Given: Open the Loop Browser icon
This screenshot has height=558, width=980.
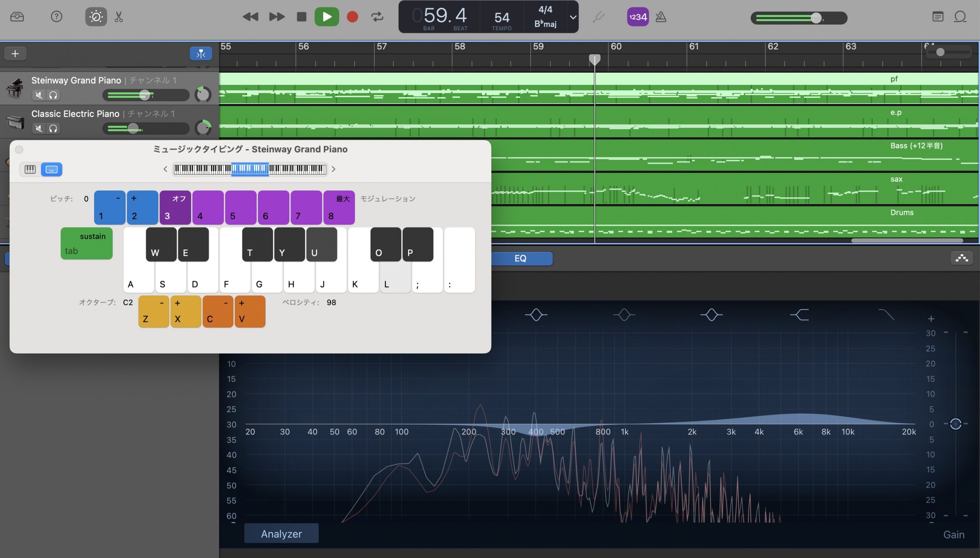Looking at the screenshot, I should pos(960,16).
